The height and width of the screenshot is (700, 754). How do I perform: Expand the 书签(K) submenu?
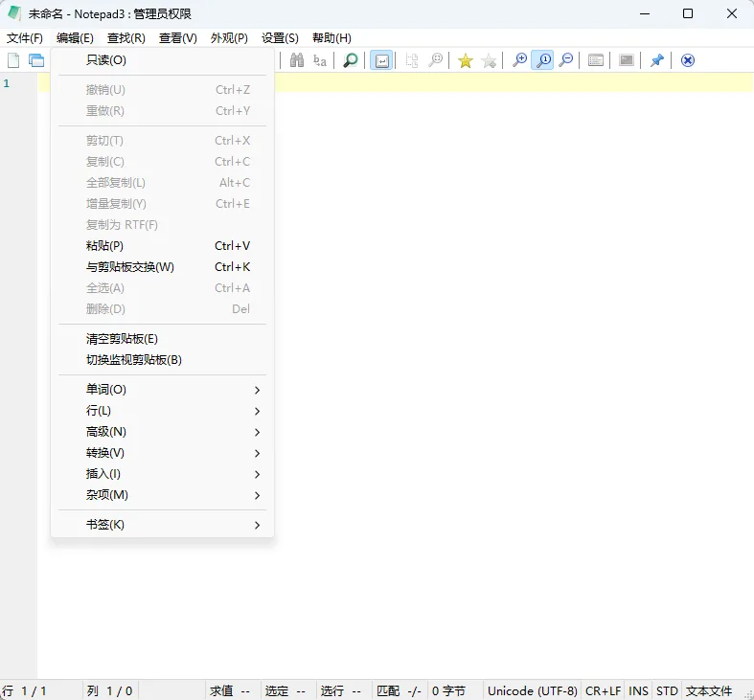click(163, 525)
